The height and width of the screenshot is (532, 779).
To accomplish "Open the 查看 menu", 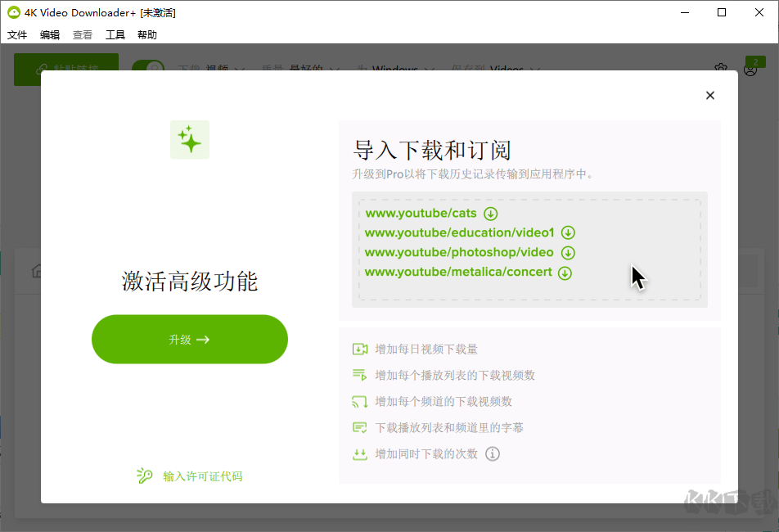I will (x=83, y=34).
